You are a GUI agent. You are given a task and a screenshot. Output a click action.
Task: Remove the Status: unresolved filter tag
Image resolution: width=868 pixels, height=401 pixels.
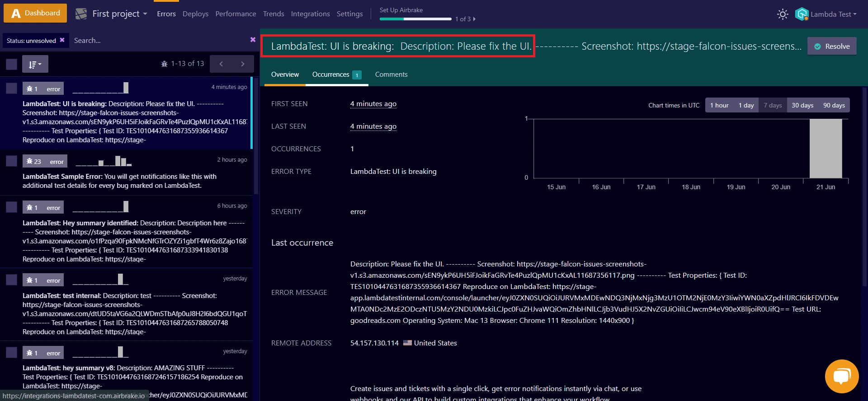[62, 40]
